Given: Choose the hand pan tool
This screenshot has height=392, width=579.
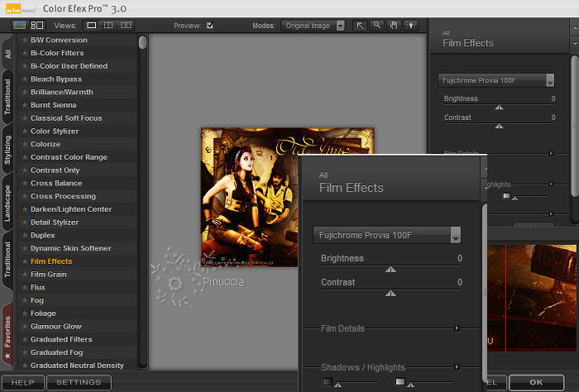Looking at the screenshot, I should pos(392,26).
